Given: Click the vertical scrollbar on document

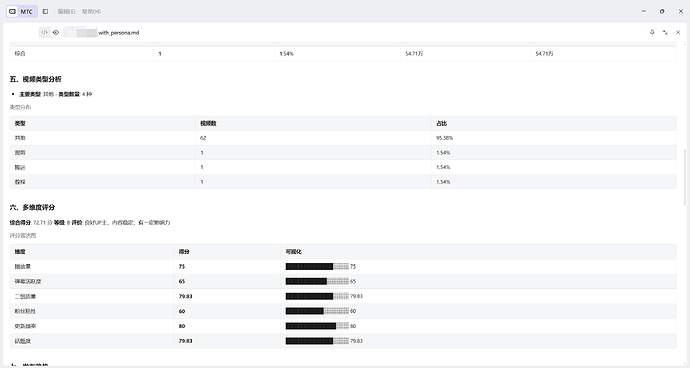Looking at the screenshot, I should (x=684, y=177).
